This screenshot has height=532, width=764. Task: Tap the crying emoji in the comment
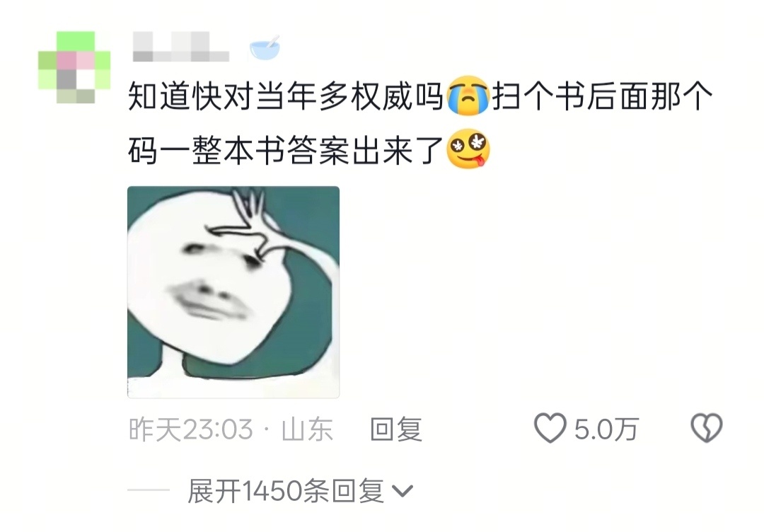468,96
